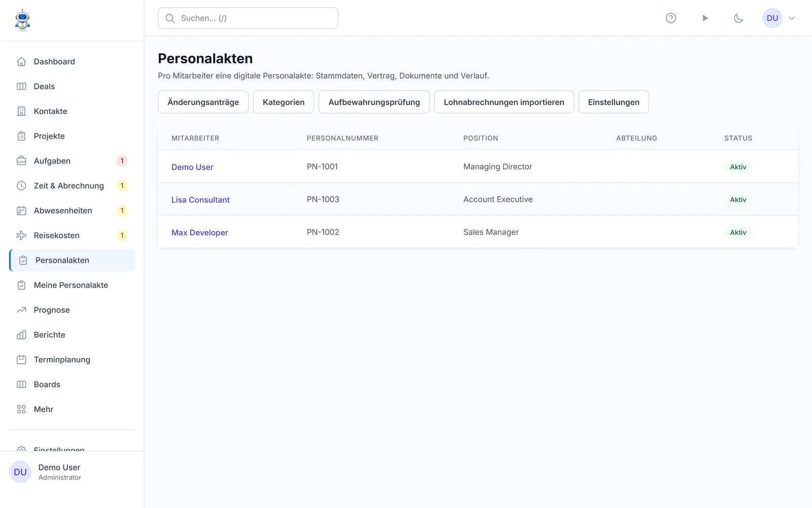Click the Abwesenheiten calendar icon

(x=21, y=211)
